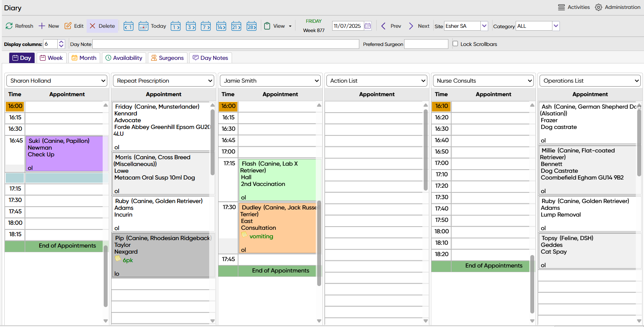
Task: Advance the diary forward 28 days
Action: coord(252,26)
